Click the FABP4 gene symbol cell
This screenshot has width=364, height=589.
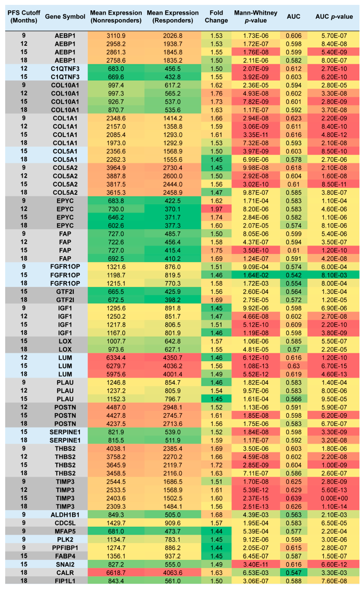(65, 556)
